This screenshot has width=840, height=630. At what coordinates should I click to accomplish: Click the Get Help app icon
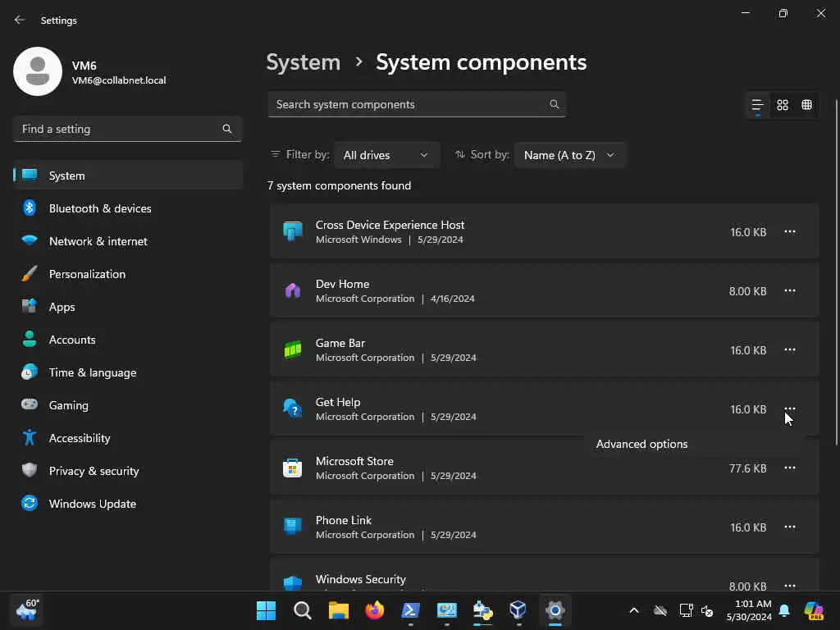click(293, 409)
